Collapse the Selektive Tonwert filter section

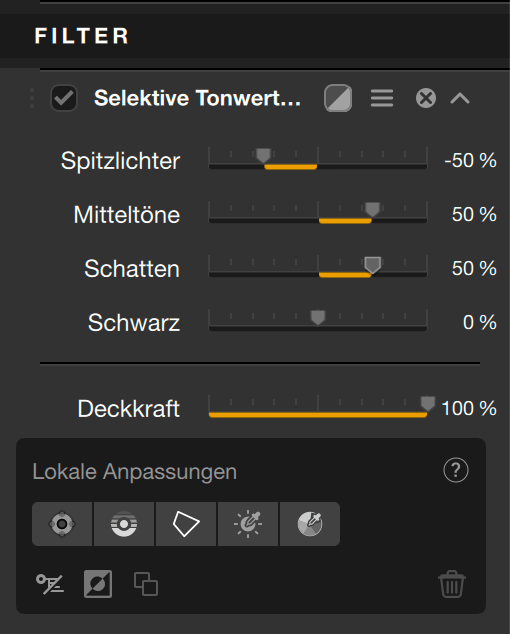click(460, 98)
